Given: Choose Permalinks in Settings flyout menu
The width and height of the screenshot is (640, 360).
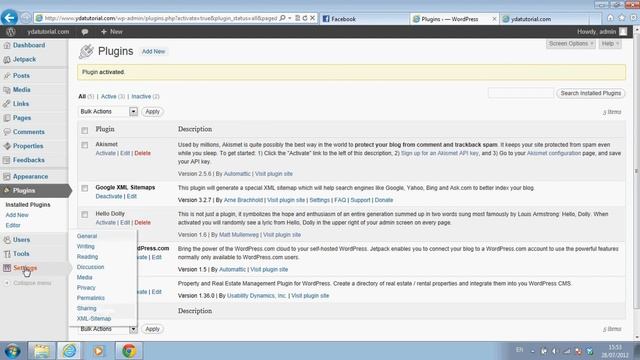Looking at the screenshot, I should point(91,298).
